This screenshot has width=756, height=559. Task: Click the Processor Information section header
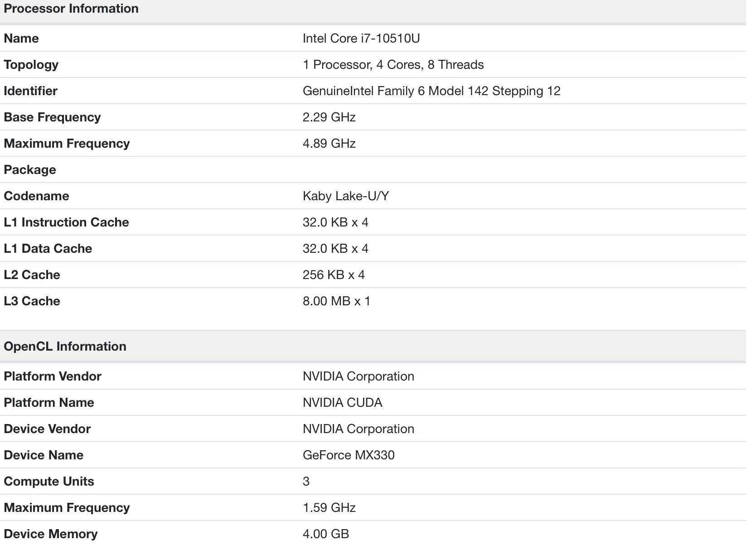click(71, 9)
